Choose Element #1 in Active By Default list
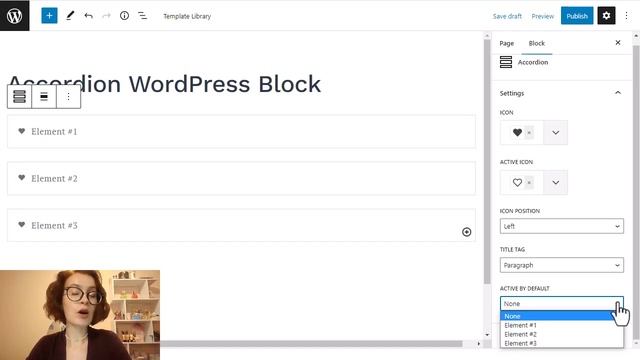The height and width of the screenshot is (360, 640). tap(562, 325)
